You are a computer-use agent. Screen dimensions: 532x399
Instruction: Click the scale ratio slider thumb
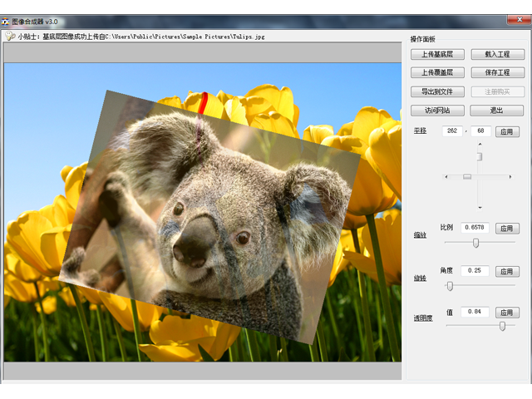coord(475,243)
